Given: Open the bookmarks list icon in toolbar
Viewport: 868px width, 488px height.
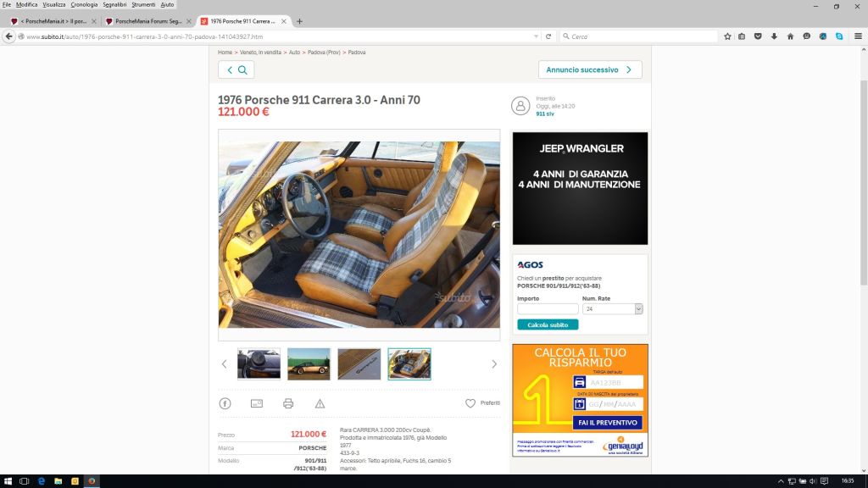Looking at the screenshot, I should click(742, 36).
